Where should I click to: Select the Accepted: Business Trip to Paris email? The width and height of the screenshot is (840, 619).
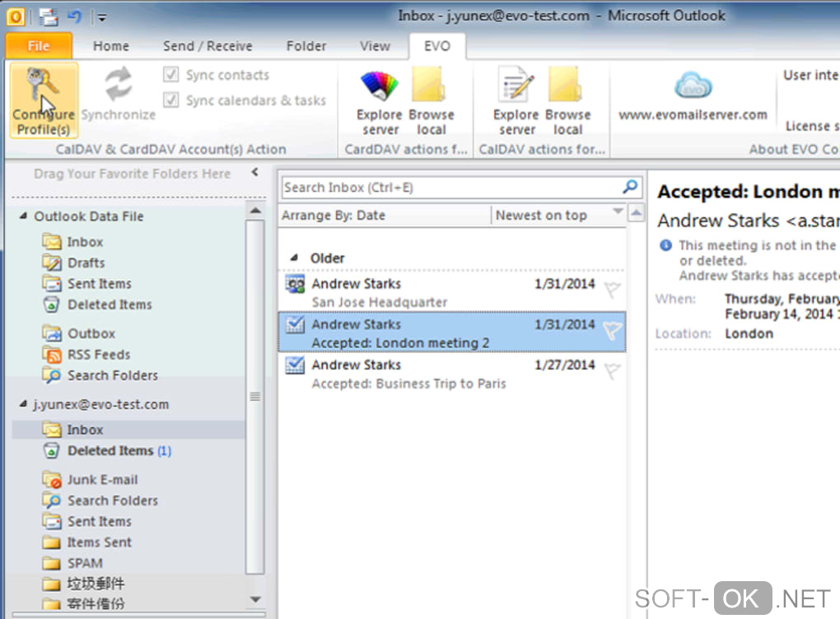pos(452,373)
